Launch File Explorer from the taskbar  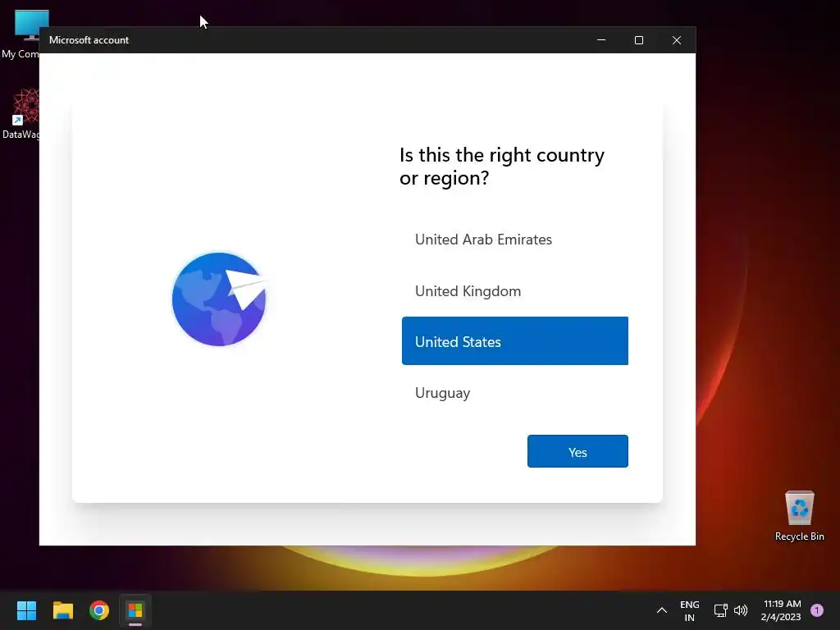click(x=62, y=610)
